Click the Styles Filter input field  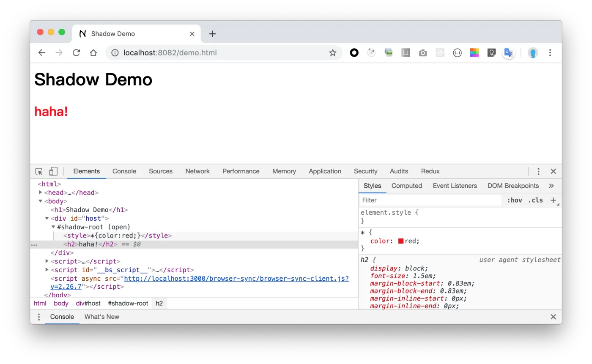pyautogui.click(x=430, y=200)
